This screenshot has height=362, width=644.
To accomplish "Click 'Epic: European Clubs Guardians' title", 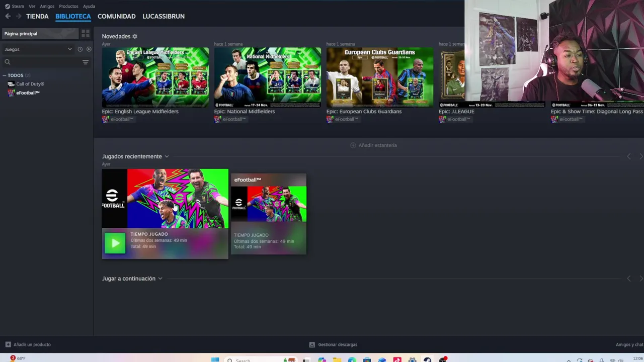I will 364,112.
